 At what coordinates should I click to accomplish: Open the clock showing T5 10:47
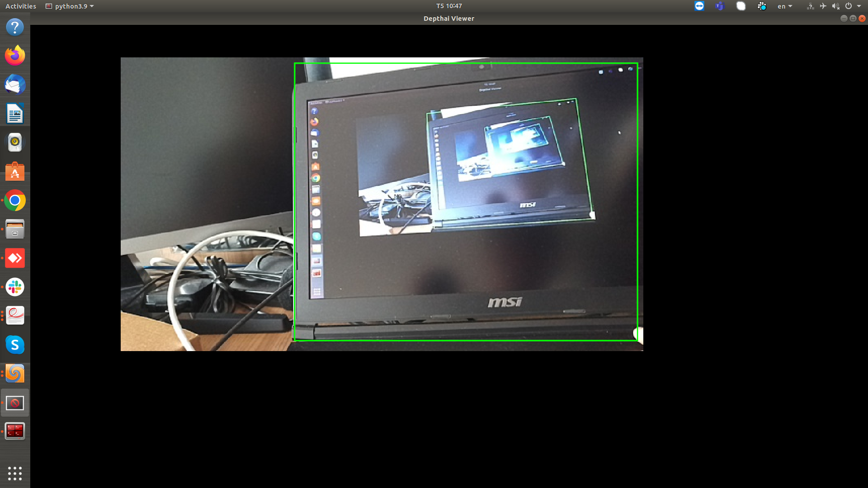tap(449, 6)
